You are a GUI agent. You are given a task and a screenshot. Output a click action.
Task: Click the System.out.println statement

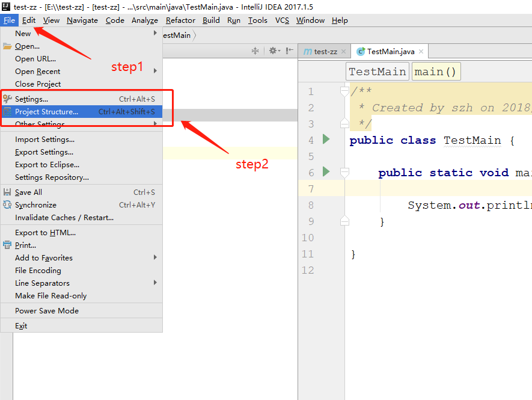(469, 205)
